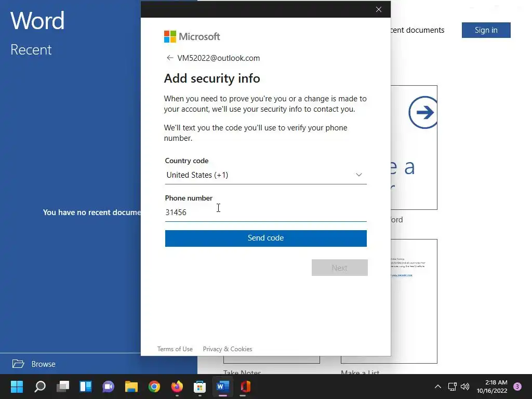
Task: Open the notification badge showing 3
Action: point(517,387)
